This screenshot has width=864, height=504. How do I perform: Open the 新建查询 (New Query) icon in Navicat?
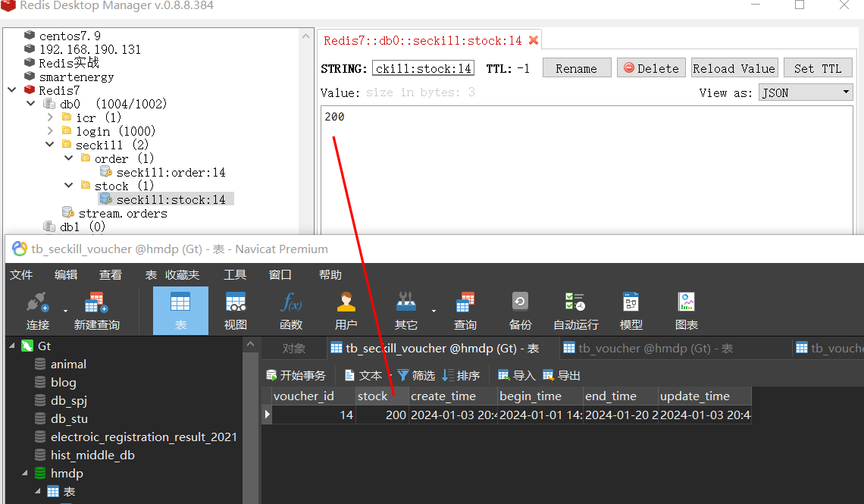point(95,309)
